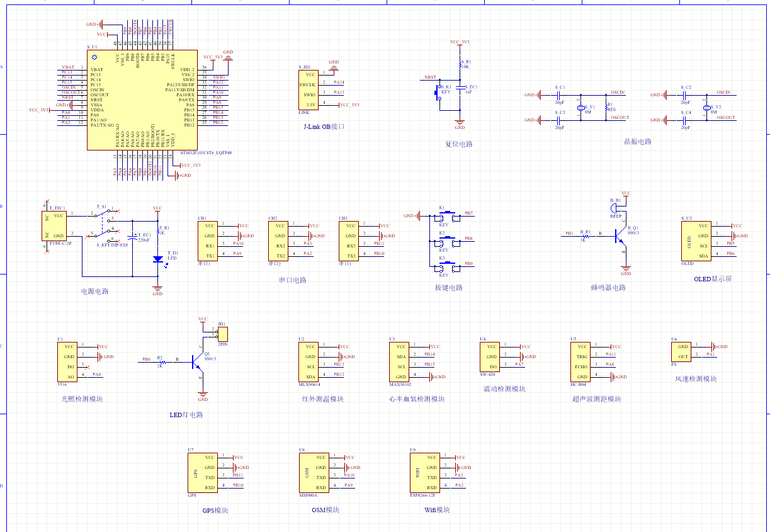Image resolution: width=770 pixels, height=532 pixels.
Task: Select the T_S1 DIP switch symbol
Action: tap(105, 226)
